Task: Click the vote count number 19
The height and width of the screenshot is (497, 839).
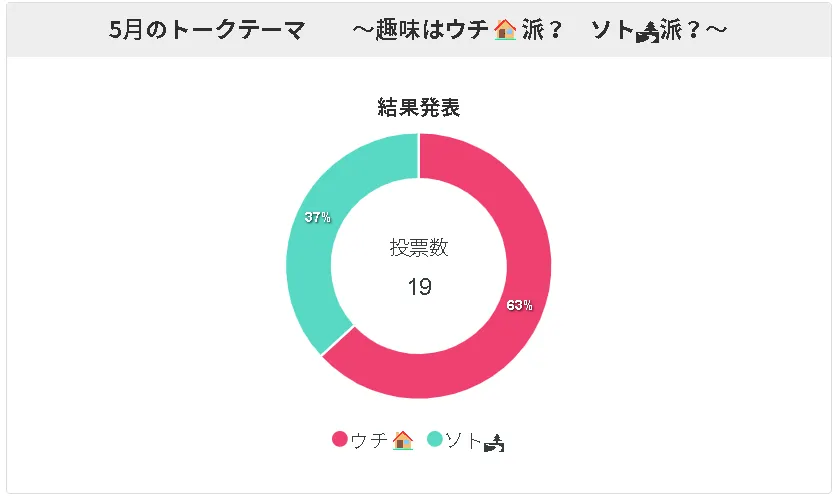Action: coord(419,287)
